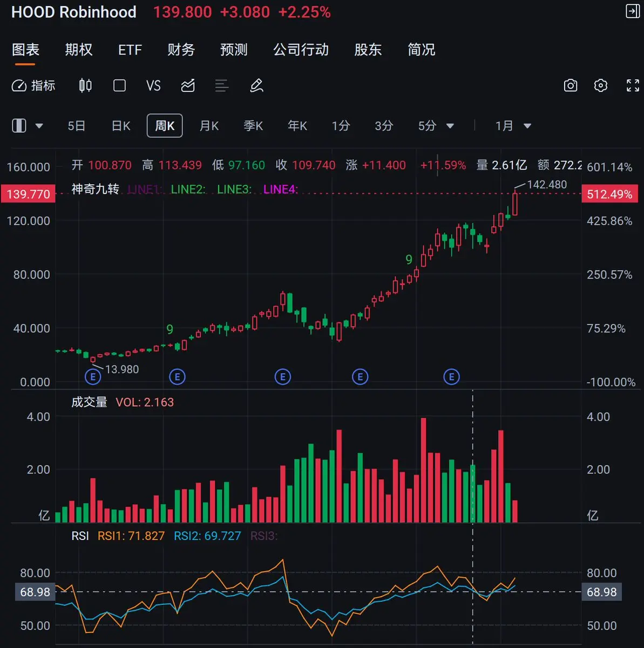Select the 年K timeframe

297,126
